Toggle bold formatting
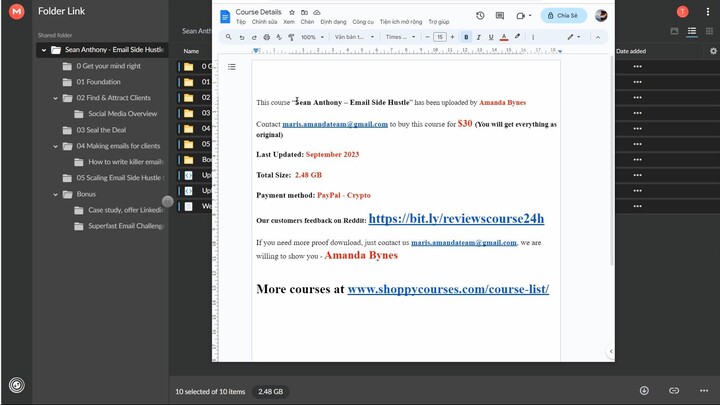The image size is (720, 405). [465, 37]
